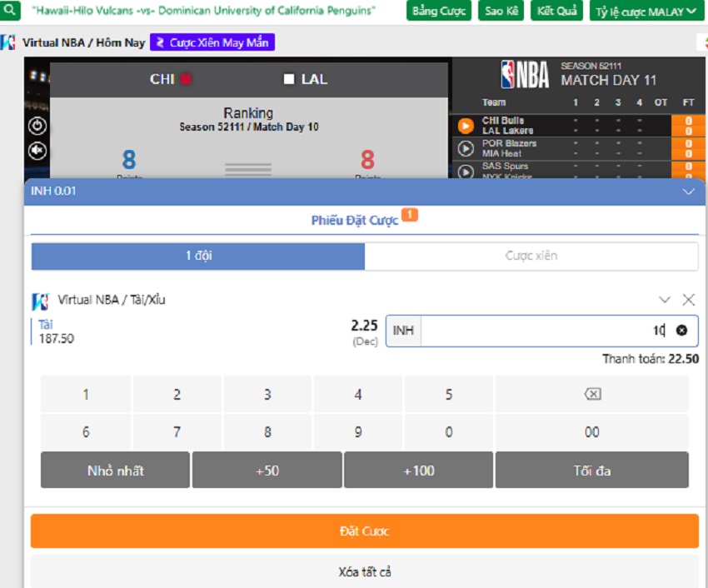Switch to the Cược xiên tab
Image resolution: width=708 pixels, height=588 pixels.
click(x=531, y=256)
